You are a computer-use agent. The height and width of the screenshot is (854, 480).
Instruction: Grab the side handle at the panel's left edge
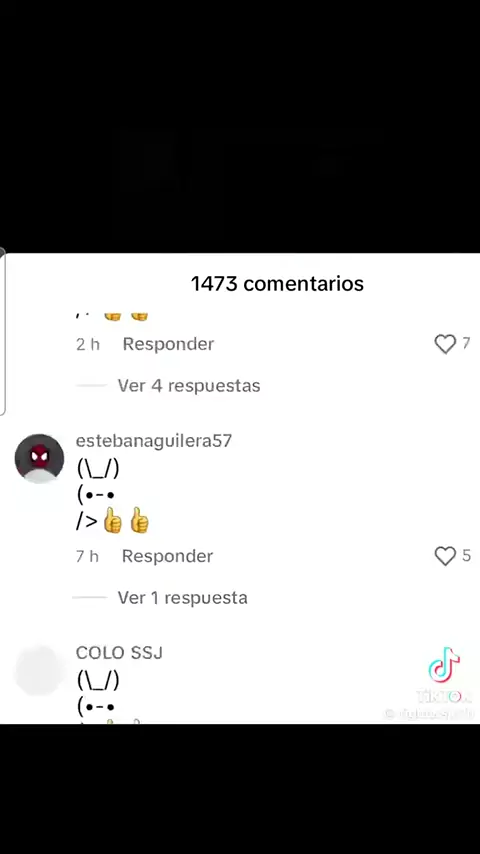3,331
